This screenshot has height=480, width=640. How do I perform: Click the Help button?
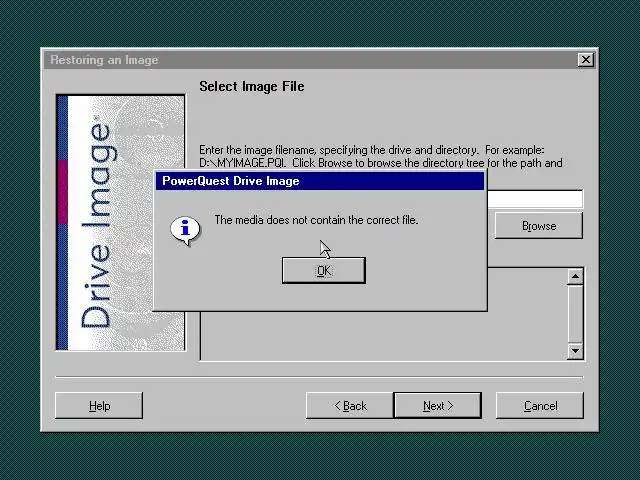click(x=99, y=406)
